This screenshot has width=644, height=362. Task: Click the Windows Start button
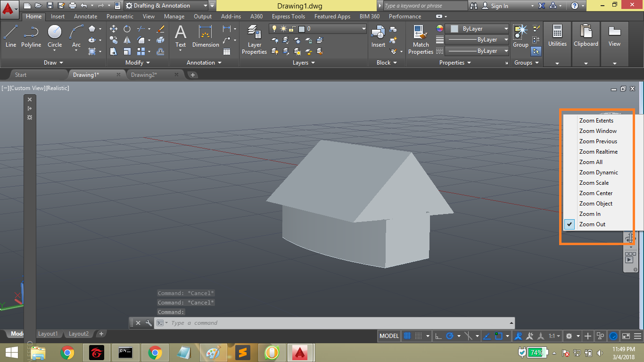point(11,353)
